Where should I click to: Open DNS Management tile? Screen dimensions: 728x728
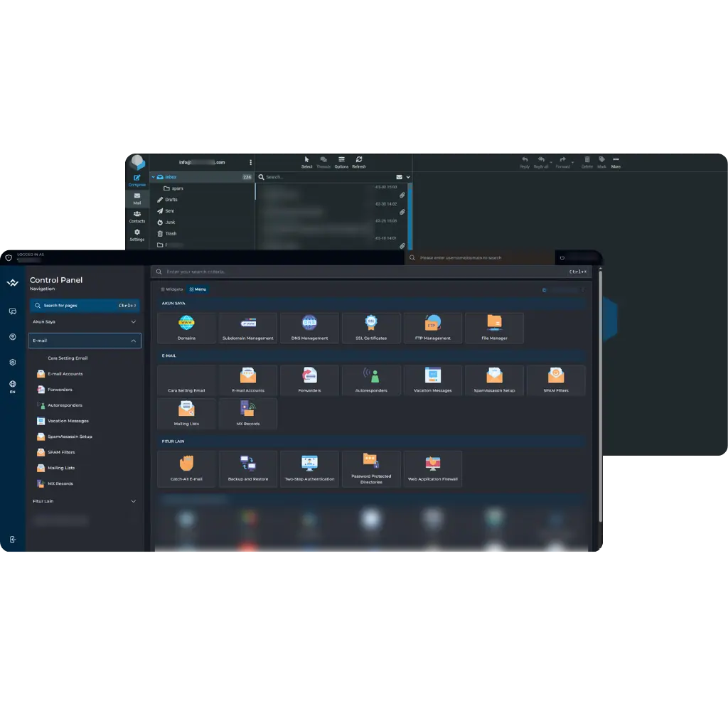pos(310,328)
